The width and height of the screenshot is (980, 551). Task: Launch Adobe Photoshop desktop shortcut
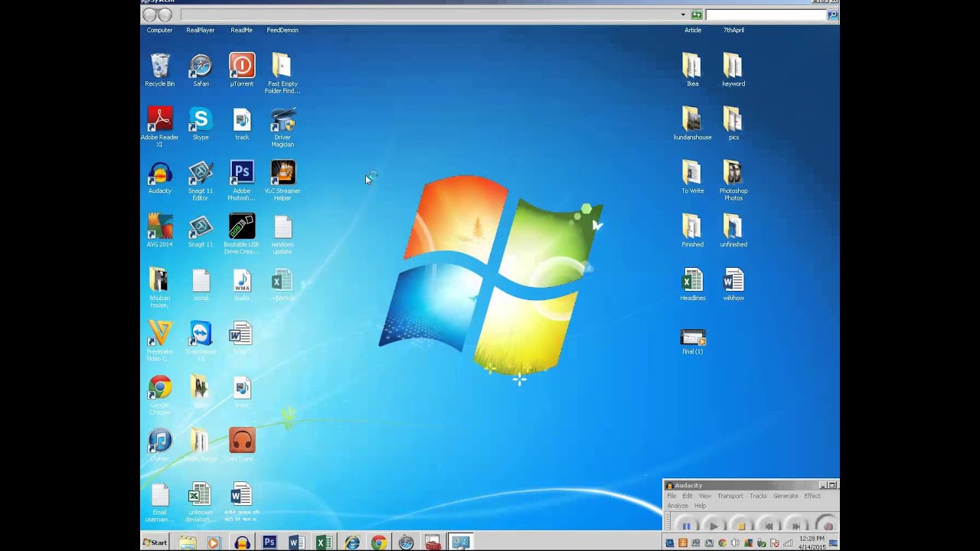coord(242,181)
